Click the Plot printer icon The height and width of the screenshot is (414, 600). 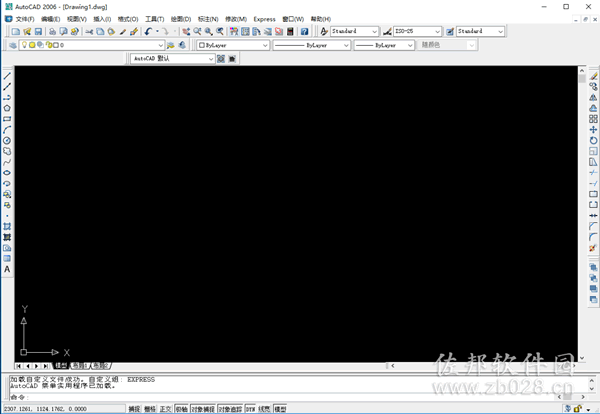point(52,31)
